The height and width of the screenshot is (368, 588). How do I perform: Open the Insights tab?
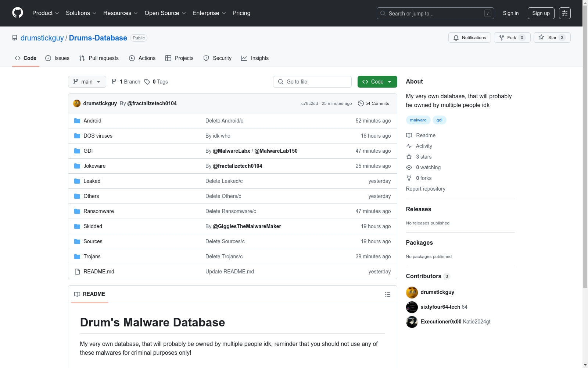click(x=255, y=58)
